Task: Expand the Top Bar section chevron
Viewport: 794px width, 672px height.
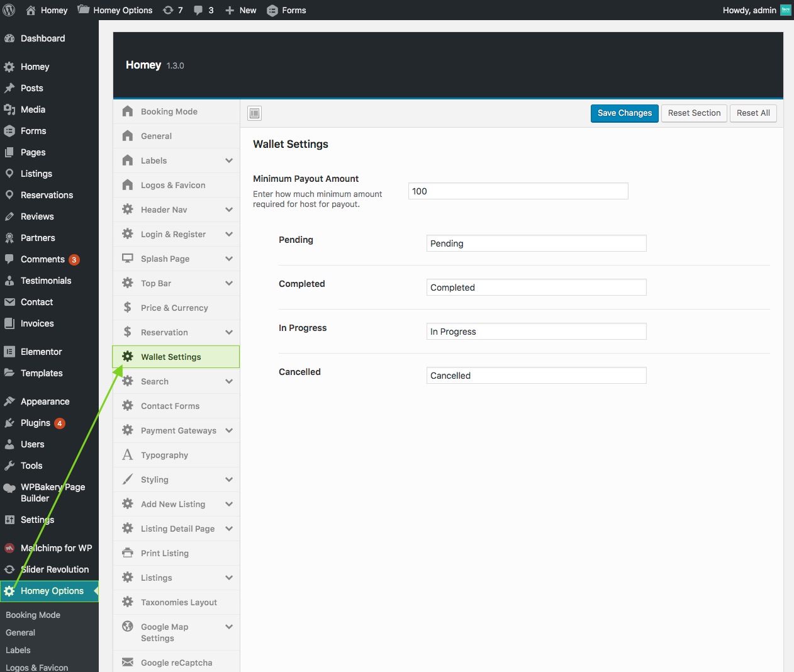Action: click(x=229, y=283)
